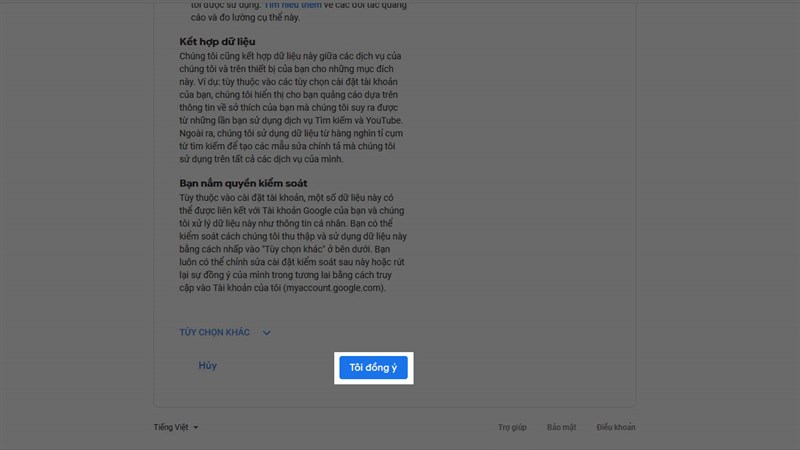800x450 pixels.
Task: Click the "Tôi đồng ý" button
Action: 373,367
